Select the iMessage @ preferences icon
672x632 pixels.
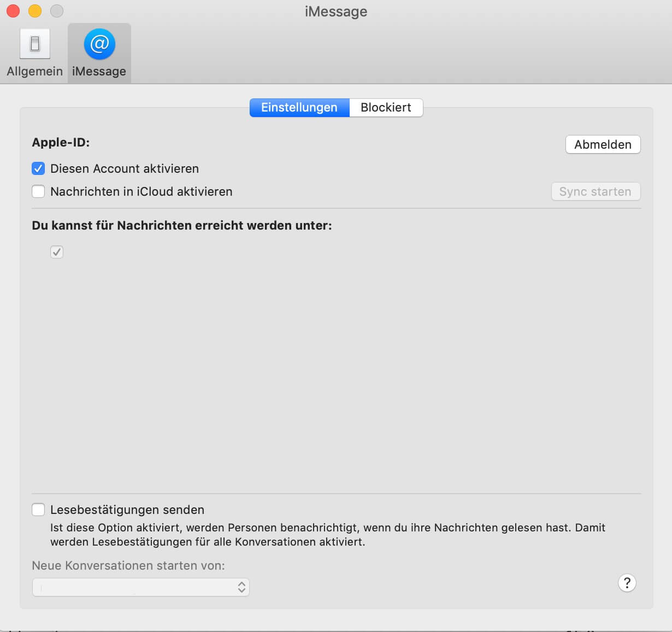point(99,53)
